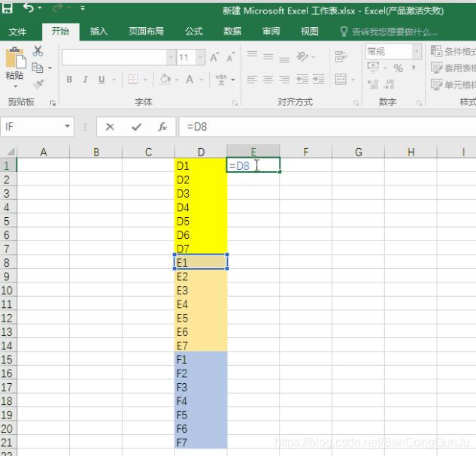The image size is (476, 456).
Task: Switch to the 审阅 tab
Action: [271, 31]
